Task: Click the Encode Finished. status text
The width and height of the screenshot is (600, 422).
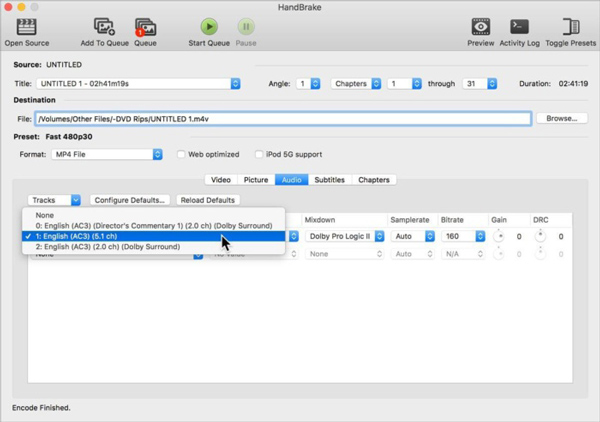Action: (41, 407)
